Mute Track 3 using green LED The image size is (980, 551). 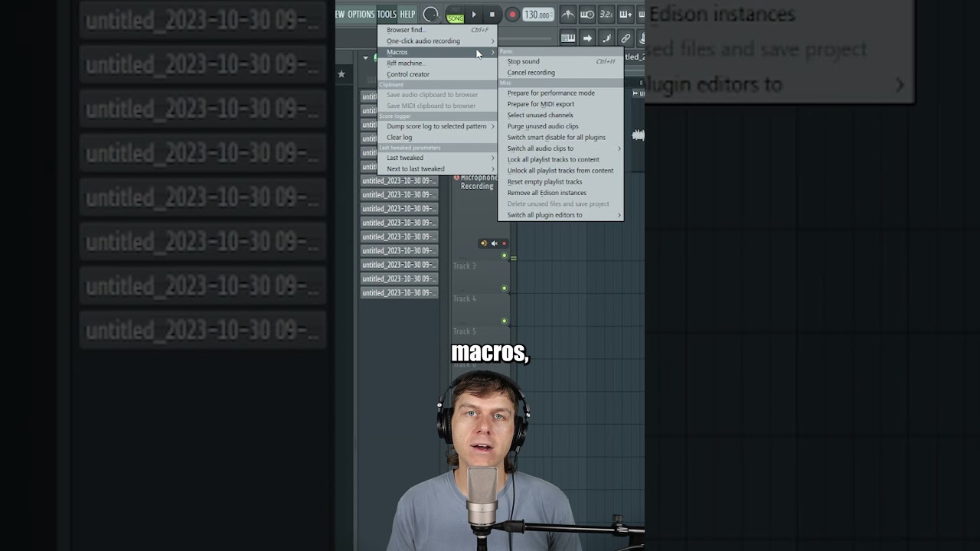click(x=504, y=289)
